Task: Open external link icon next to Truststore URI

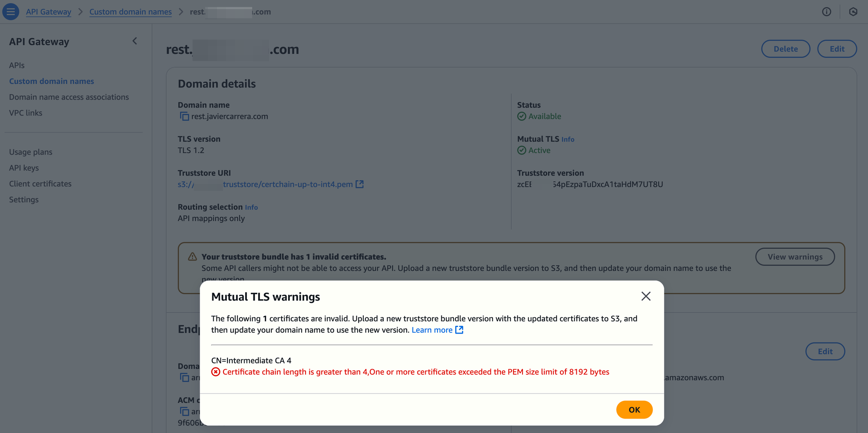Action: 359,184
